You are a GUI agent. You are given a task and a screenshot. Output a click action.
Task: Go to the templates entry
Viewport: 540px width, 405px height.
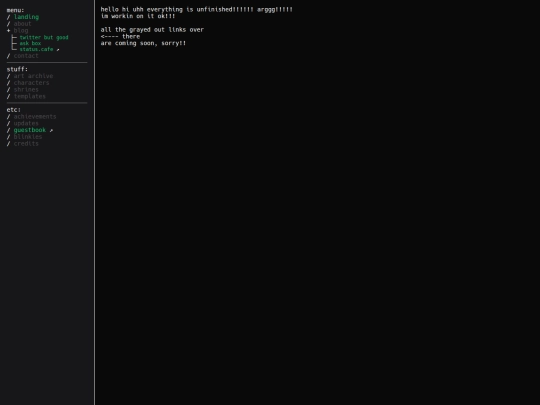tap(30, 96)
